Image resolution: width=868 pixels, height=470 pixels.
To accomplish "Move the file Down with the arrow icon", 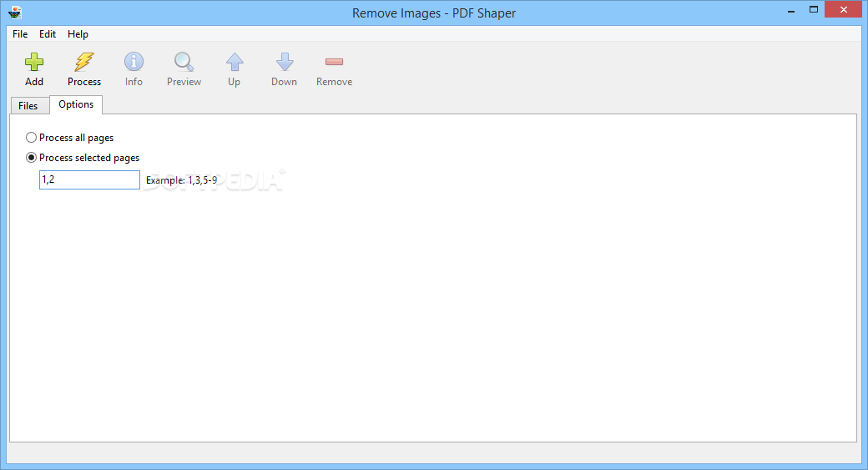I will pyautogui.click(x=284, y=62).
